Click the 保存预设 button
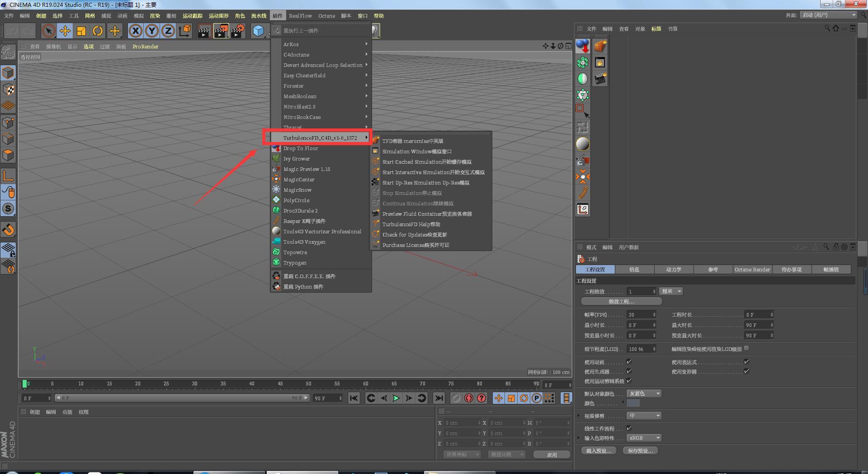 click(x=640, y=451)
